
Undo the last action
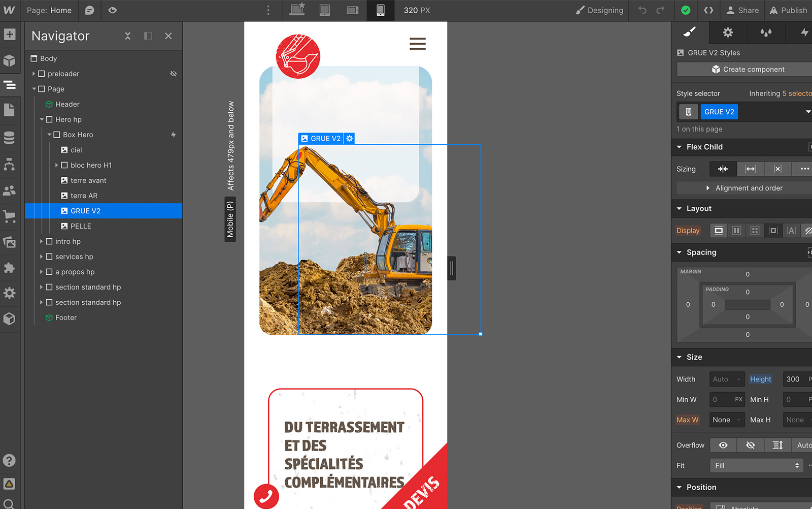pyautogui.click(x=642, y=10)
